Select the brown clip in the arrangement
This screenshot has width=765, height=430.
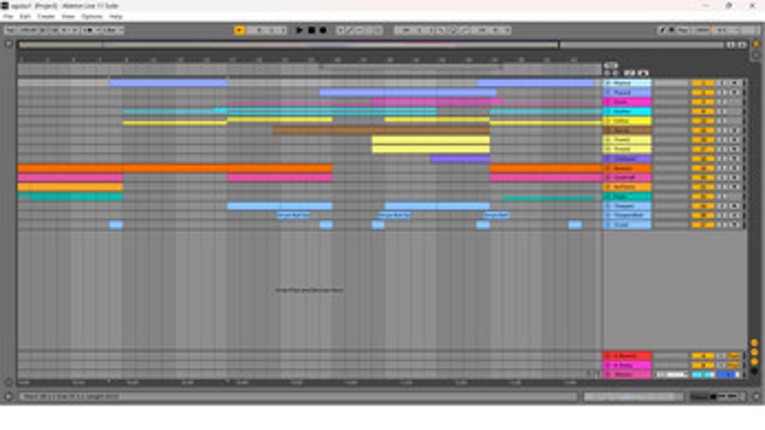pyautogui.click(x=381, y=130)
